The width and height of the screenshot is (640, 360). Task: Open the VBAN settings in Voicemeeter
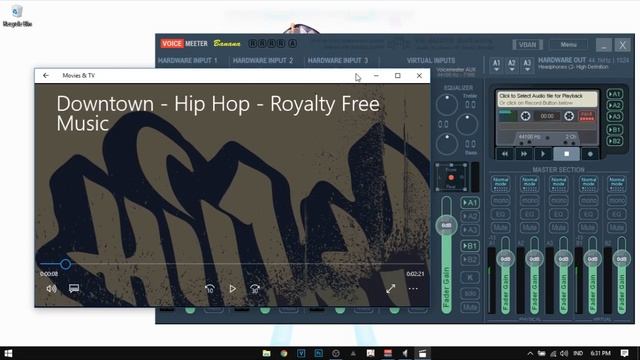pyautogui.click(x=527, y=44)
